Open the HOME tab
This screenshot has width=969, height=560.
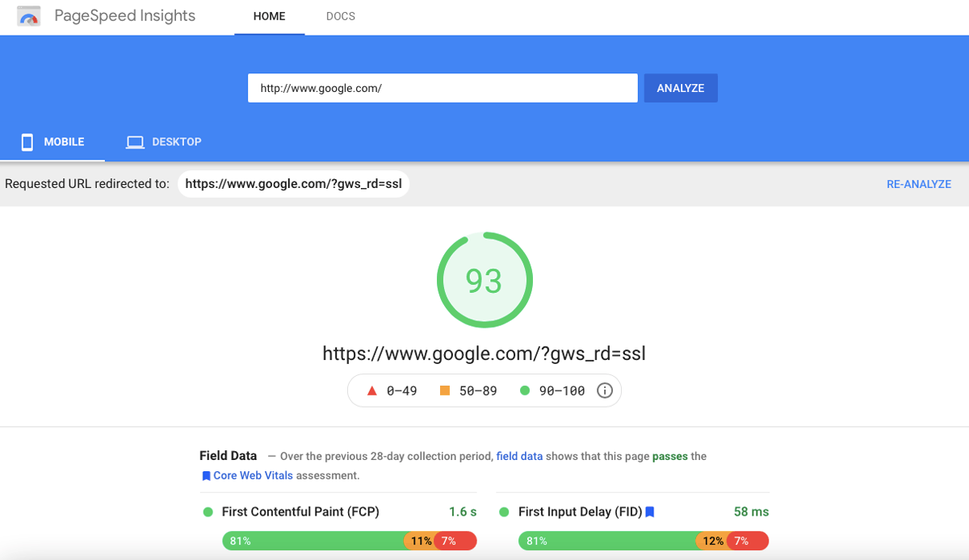269,15
